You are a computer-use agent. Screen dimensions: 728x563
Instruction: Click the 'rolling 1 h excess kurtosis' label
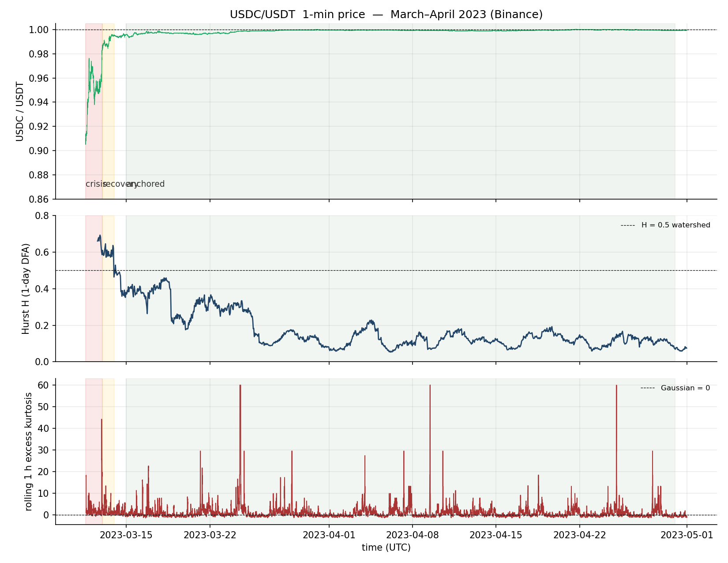click(x=29, y=451)
